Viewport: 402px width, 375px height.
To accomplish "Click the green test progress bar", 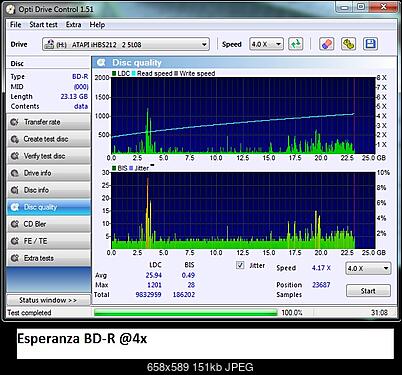I will pyautogui.click(x=186, y=313).
